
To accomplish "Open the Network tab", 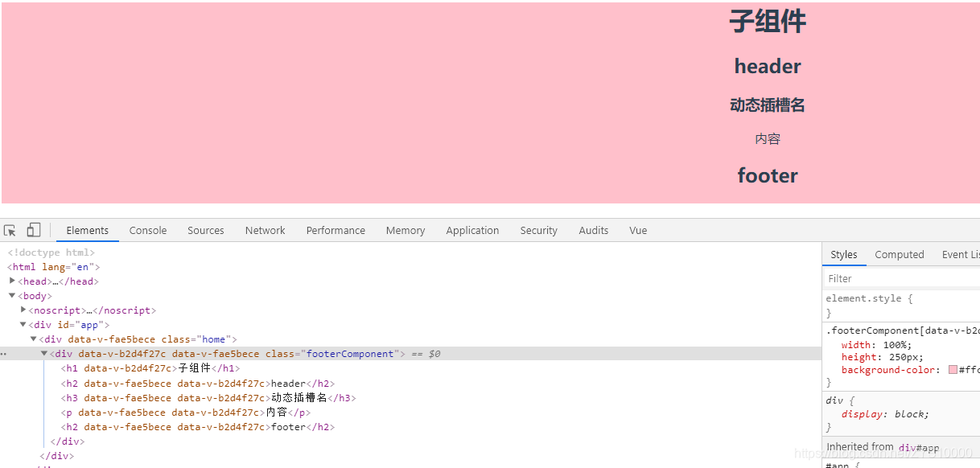I will (266, 231).
